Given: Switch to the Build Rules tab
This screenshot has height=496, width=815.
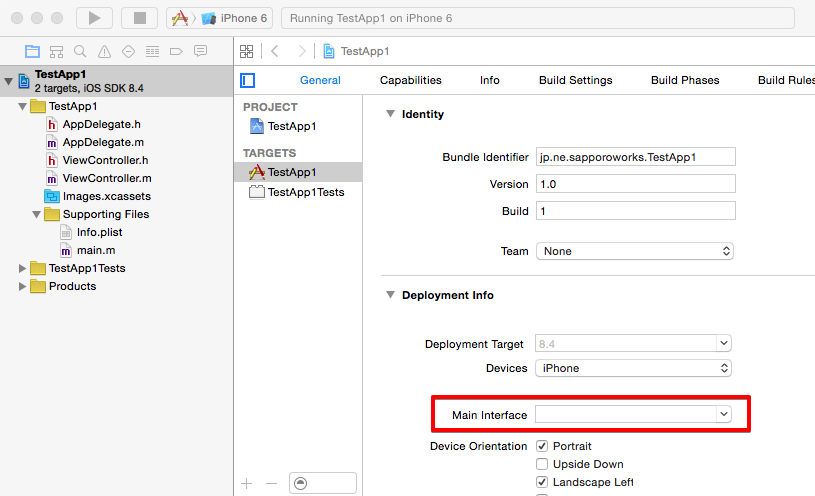Looking at the screenshot, I should point(786,80).
